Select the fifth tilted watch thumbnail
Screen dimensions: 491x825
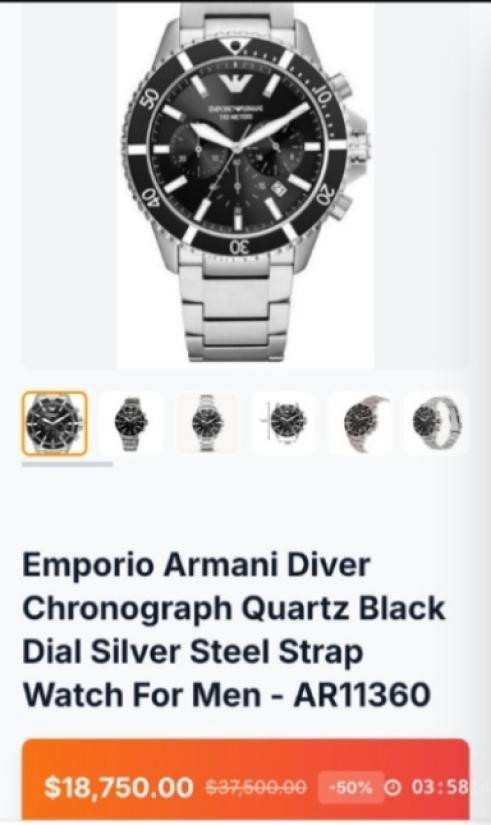pyautogui.click(x=360, y=423)
